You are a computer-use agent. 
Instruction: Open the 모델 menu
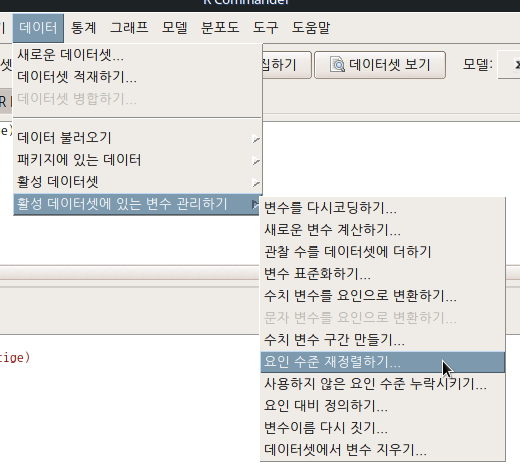[x=174, y=28]
